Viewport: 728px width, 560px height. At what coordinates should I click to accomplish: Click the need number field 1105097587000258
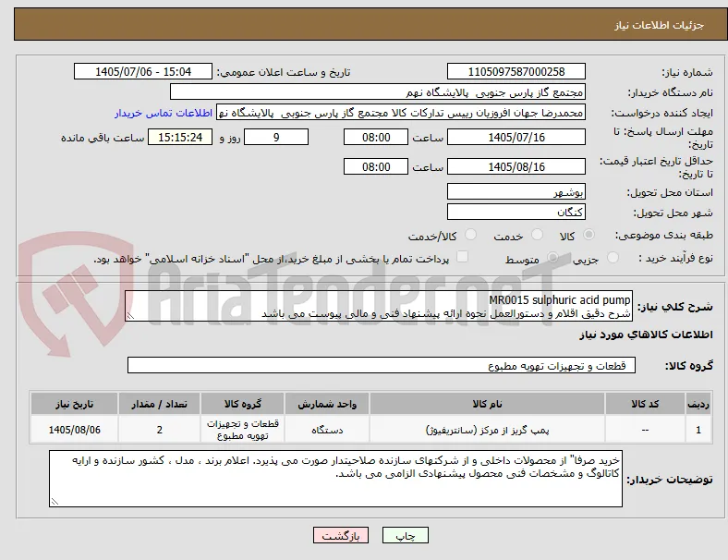click(x=516, y=71)
